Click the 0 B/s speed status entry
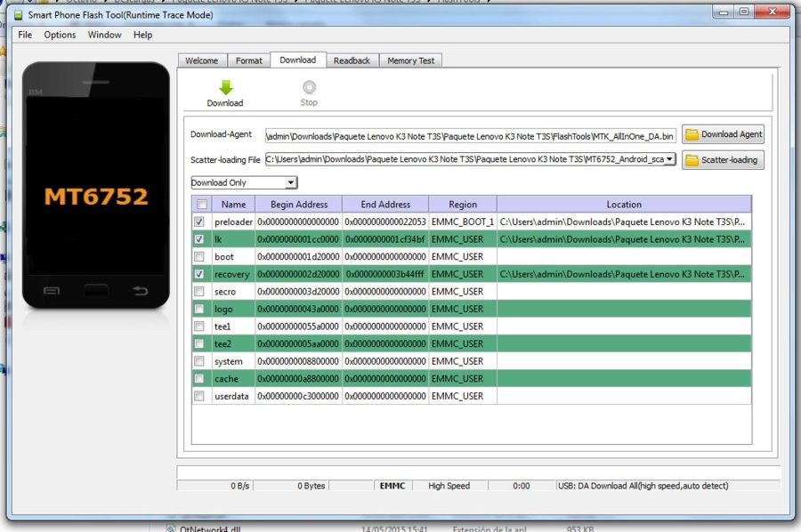This screenshot has height=532, width=801. click(x=240, y=486)
